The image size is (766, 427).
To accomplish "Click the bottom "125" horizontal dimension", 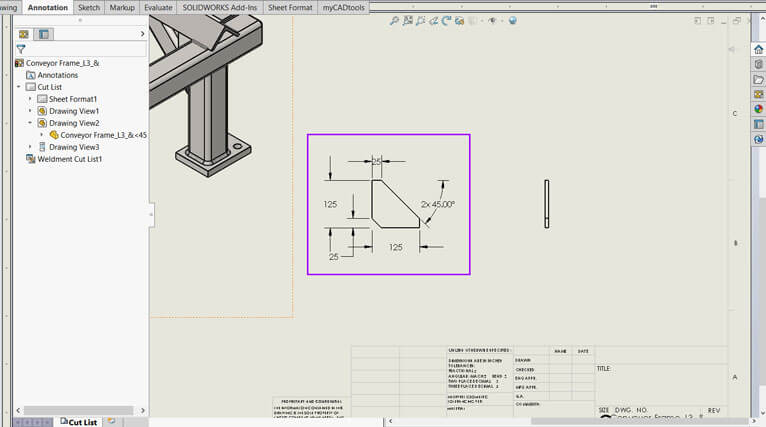I will click(396, 247).
